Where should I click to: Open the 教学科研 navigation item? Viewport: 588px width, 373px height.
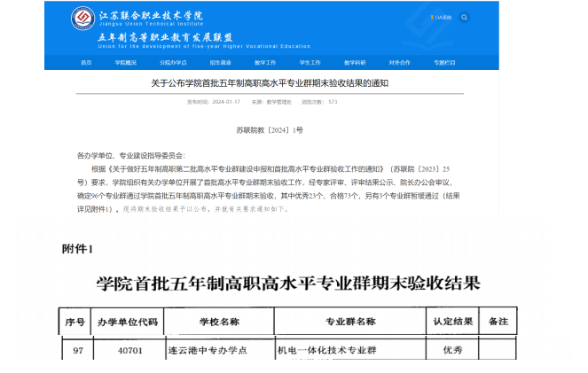pos(355,63)
